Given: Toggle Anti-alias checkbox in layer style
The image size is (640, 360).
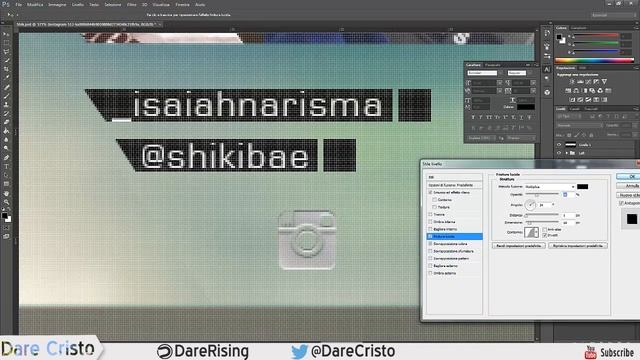Looking at the screenshot, I should [545, 229].
